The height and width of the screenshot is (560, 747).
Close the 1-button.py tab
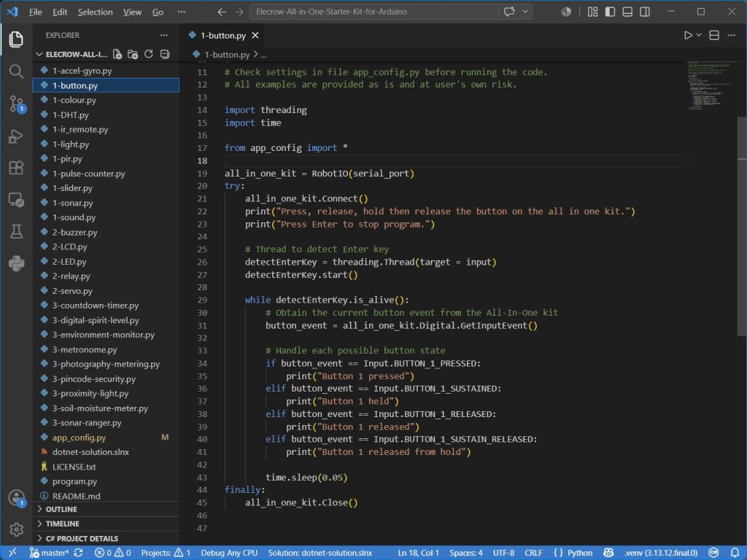(255, 35)
